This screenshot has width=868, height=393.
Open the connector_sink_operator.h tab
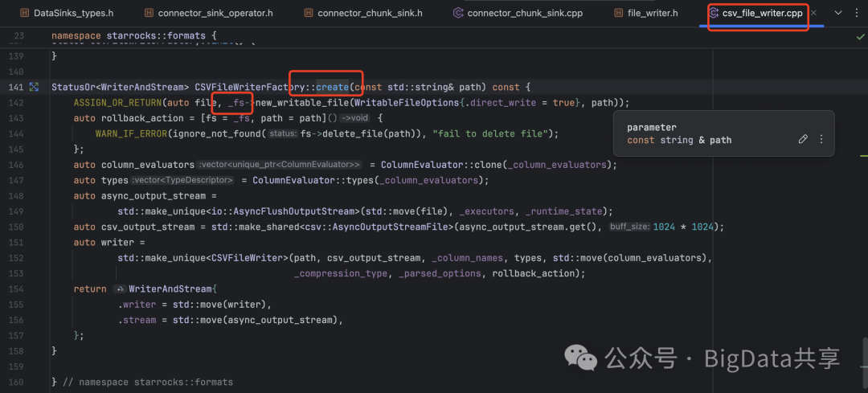(x=209, y=13)
